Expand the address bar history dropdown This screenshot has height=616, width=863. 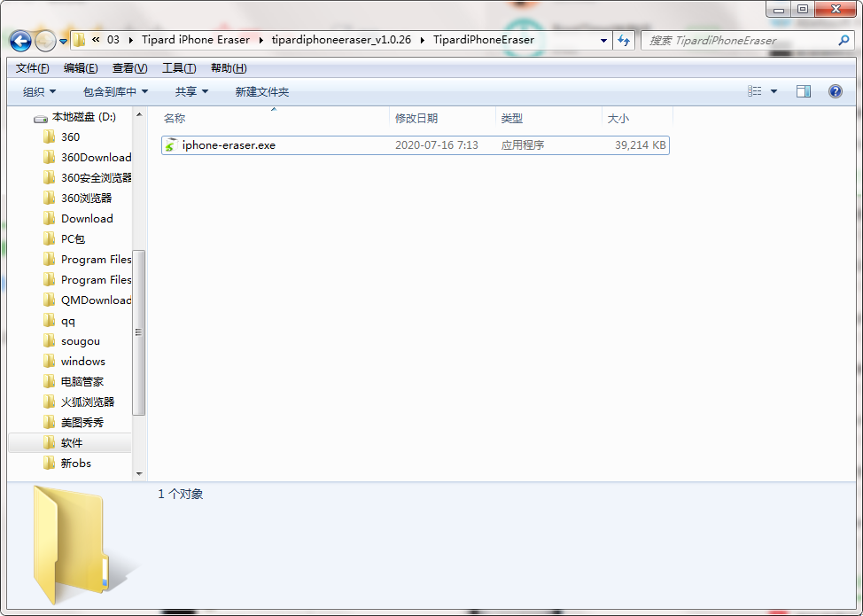pos(603,40)
